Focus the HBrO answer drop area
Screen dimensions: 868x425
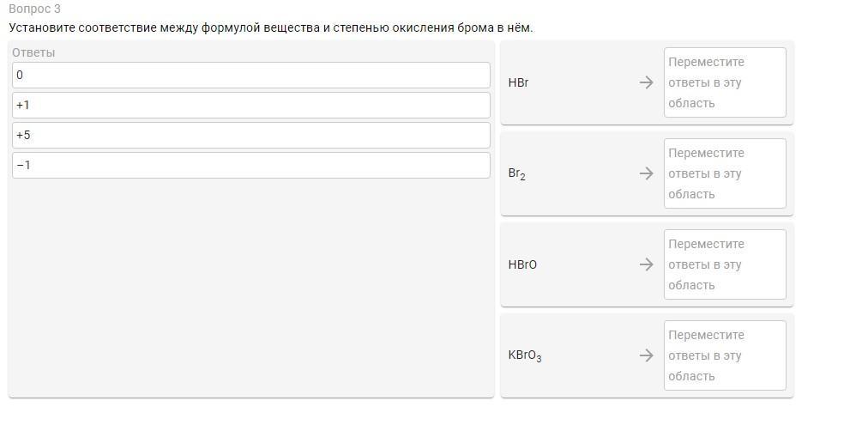click(x=725, y=264)
